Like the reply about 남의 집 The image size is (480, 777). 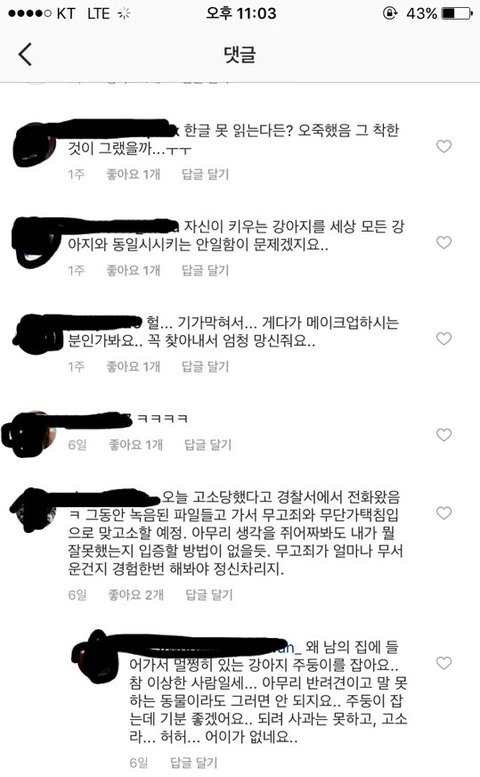click(x=444, y=663)
